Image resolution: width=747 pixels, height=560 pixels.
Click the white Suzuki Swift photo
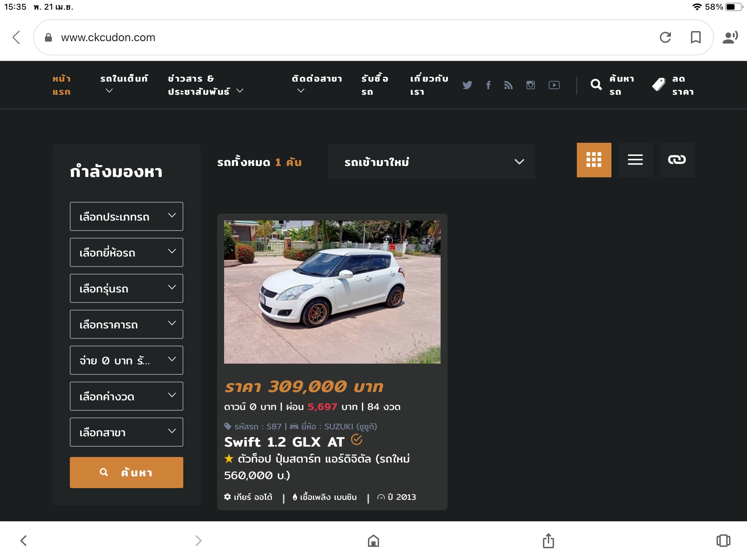[332, 292]
